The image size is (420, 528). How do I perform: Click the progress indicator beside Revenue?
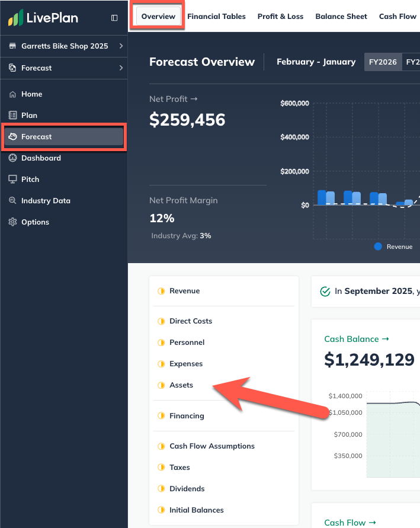(x=161, y=291)
